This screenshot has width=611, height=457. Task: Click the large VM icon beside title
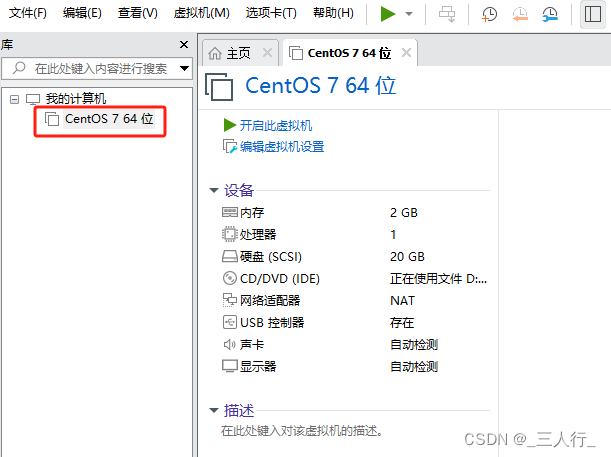[x=219, y=86]
